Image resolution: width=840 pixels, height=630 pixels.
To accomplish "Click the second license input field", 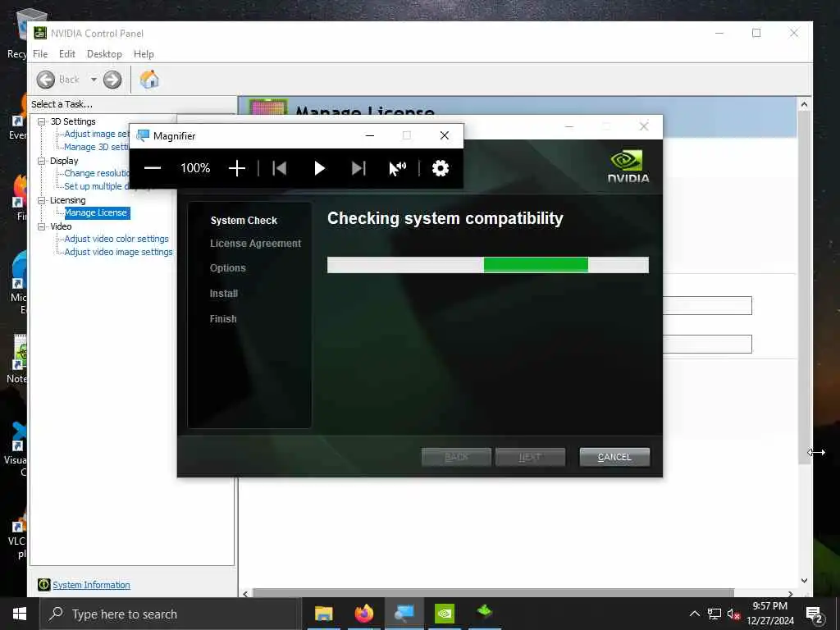I will (x=707, y=344).
